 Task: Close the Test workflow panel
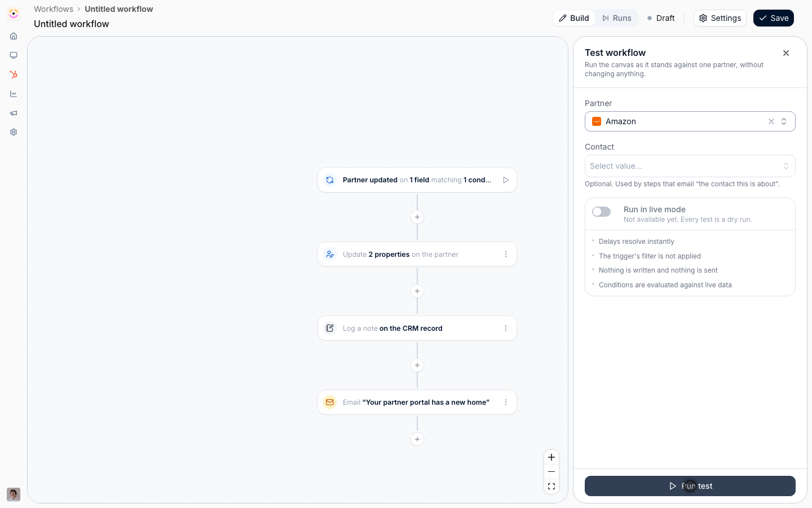click(786, 53)
